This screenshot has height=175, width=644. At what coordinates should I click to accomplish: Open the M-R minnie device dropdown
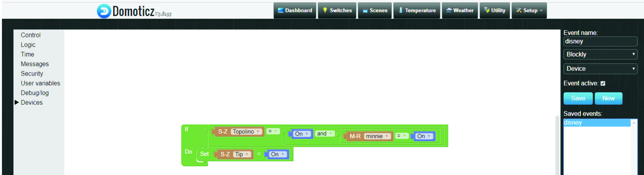tap(378, 136)
